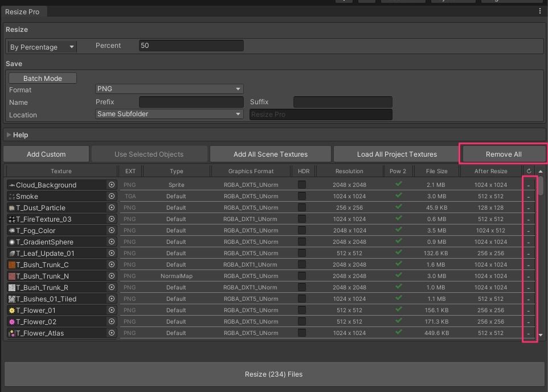Toggle HDR checkbox for Smoke
This screenshot has width=548, height=392.
(302, 196)
